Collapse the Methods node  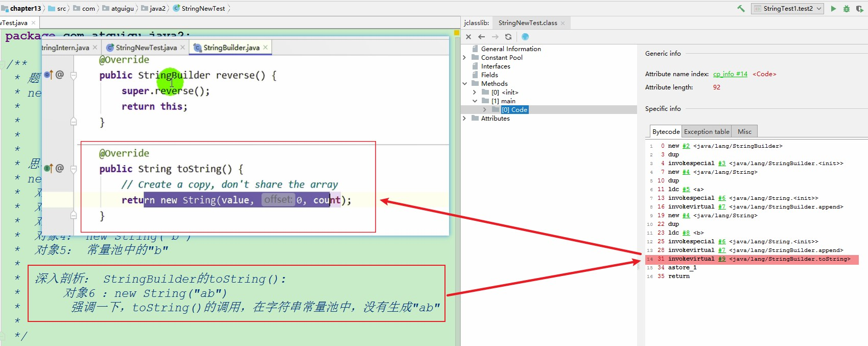pos(464,84)
